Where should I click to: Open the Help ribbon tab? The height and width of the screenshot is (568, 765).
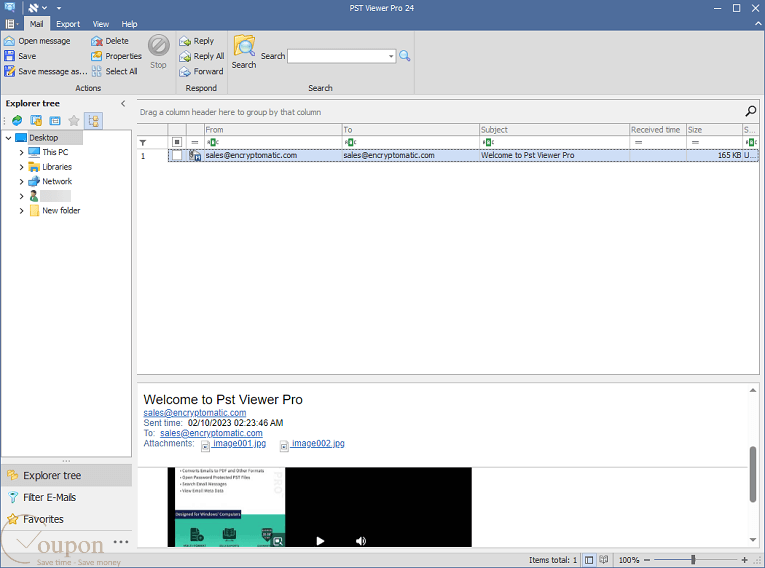129,24
